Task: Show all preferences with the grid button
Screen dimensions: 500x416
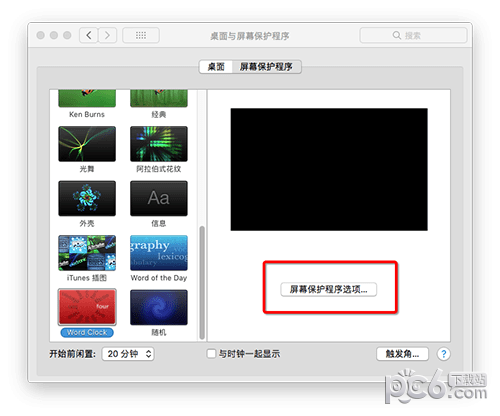Action: pyautogui.click(x=141, y=35)
